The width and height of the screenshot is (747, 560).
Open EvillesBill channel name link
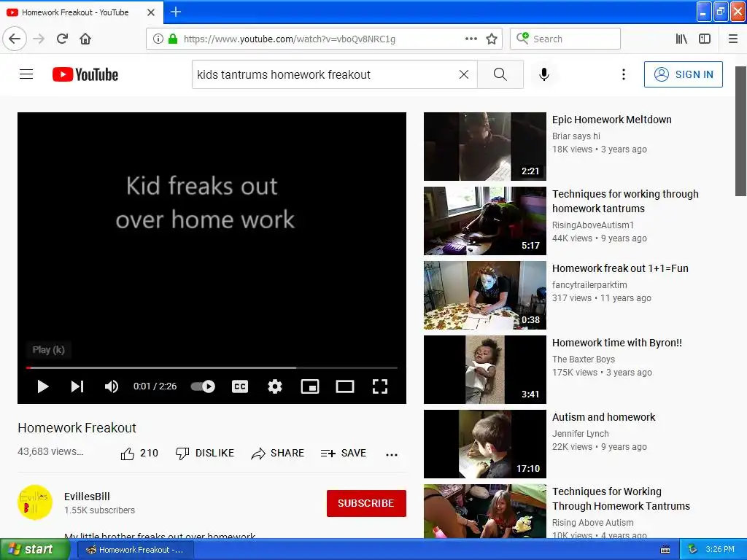click(x=88, y=496)
